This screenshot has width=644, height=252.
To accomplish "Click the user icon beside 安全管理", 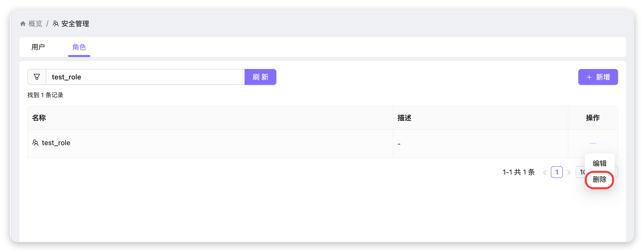I will coord(56,24).
